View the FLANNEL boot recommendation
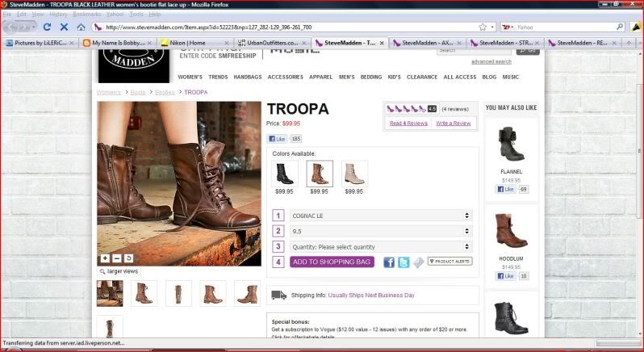Viewport: 644px width, 352px height. click(511, 144)
